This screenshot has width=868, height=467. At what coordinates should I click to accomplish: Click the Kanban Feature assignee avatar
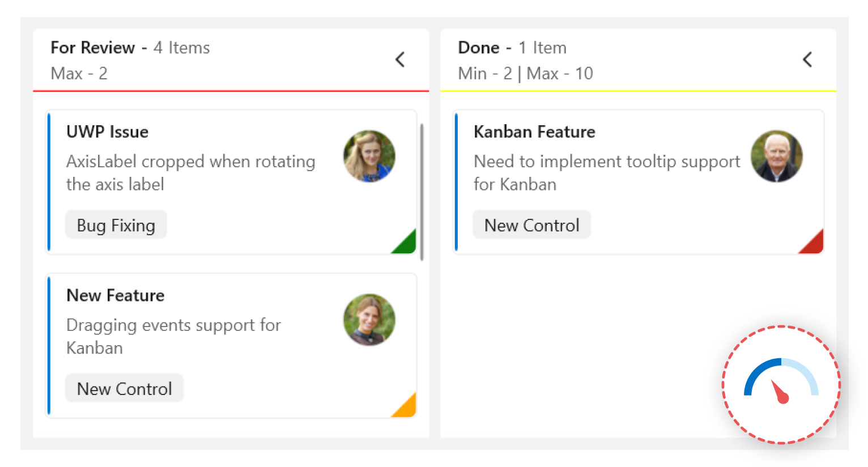click(x=777, y=156)
